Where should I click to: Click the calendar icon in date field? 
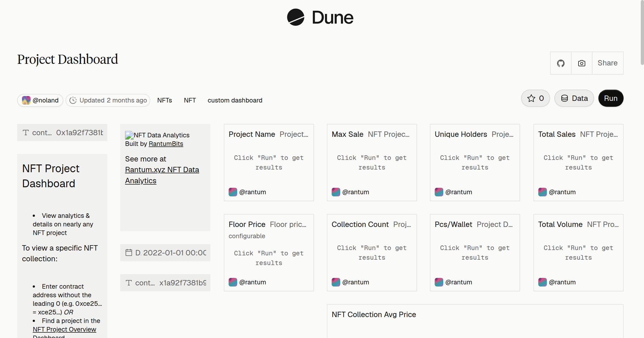click(x=129, y=253)
